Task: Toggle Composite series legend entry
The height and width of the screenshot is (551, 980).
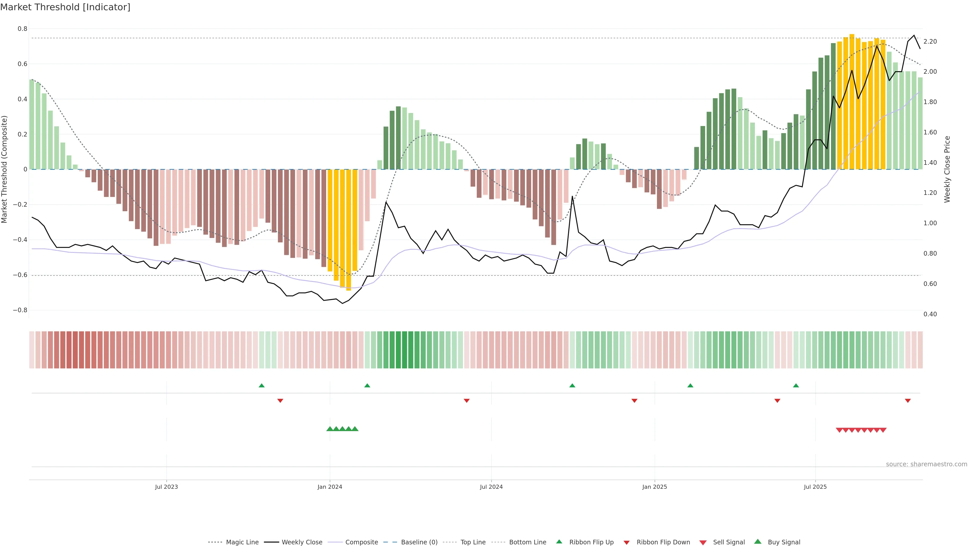Action: pyautogui.click(x=361, y=542)
